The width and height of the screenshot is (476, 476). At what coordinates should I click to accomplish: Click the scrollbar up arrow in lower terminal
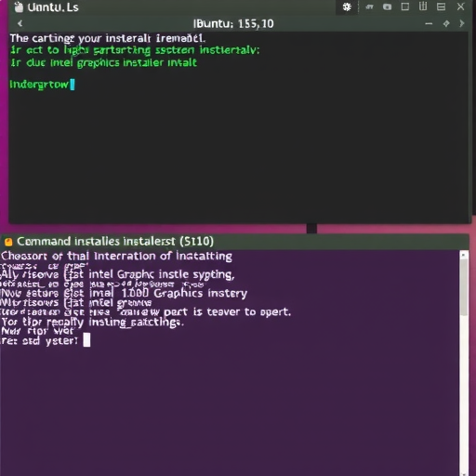[464, 255]
